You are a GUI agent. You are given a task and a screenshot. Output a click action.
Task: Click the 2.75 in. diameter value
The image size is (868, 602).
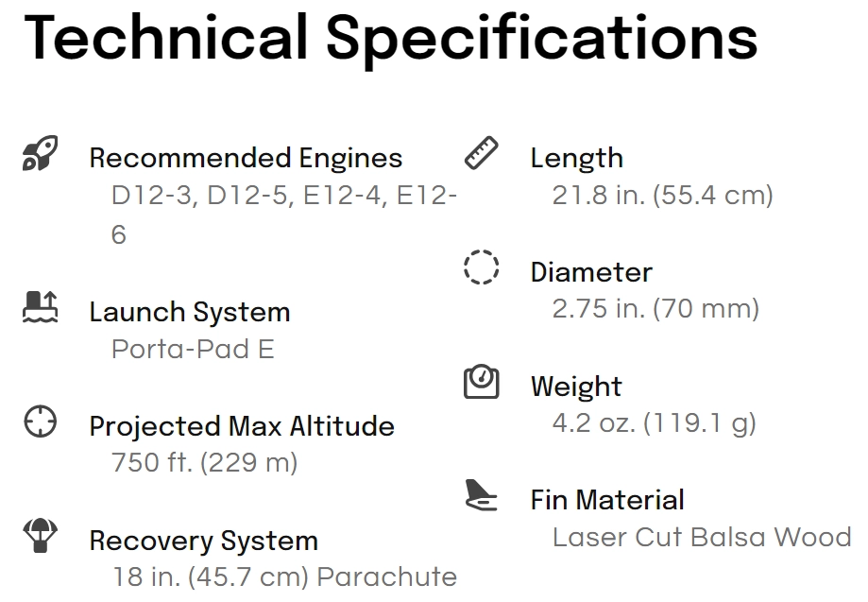pyautogui.click(x=655, y=308)
